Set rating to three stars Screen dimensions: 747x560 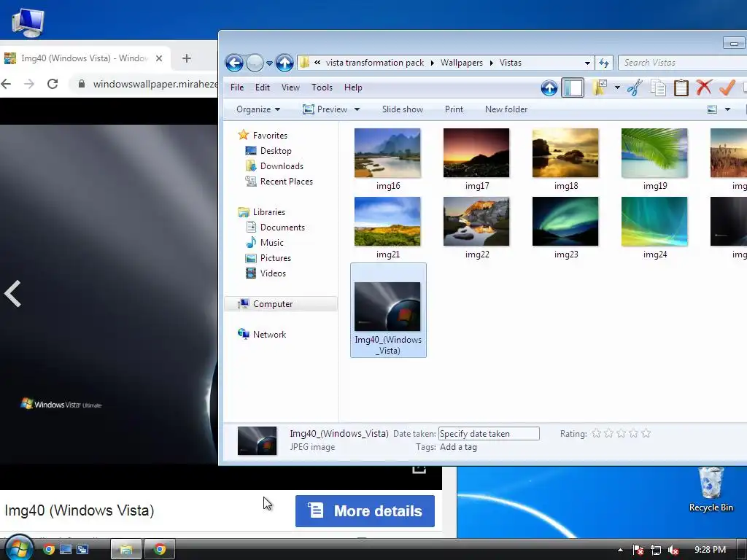click(621, 433)
